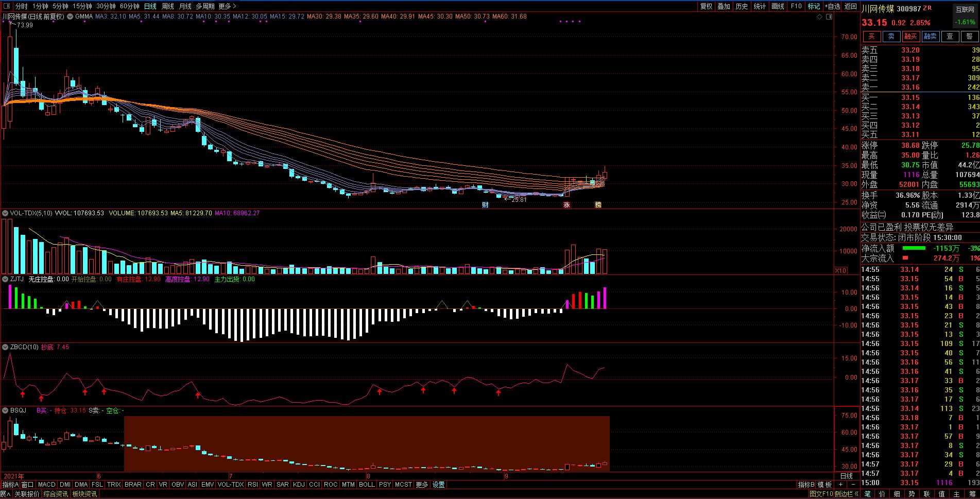Toggle the right side panel icon above chart
Screen dimensions: 980x499
click(x=829, y=16)
